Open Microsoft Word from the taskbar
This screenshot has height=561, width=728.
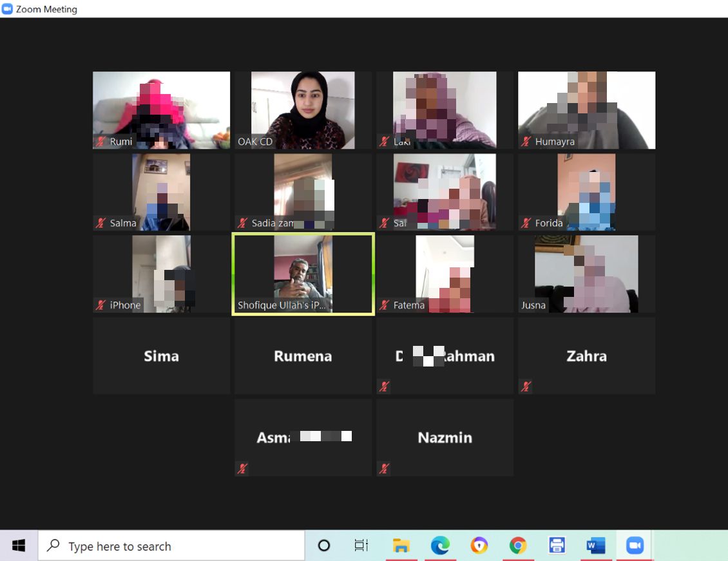(596, 546)
